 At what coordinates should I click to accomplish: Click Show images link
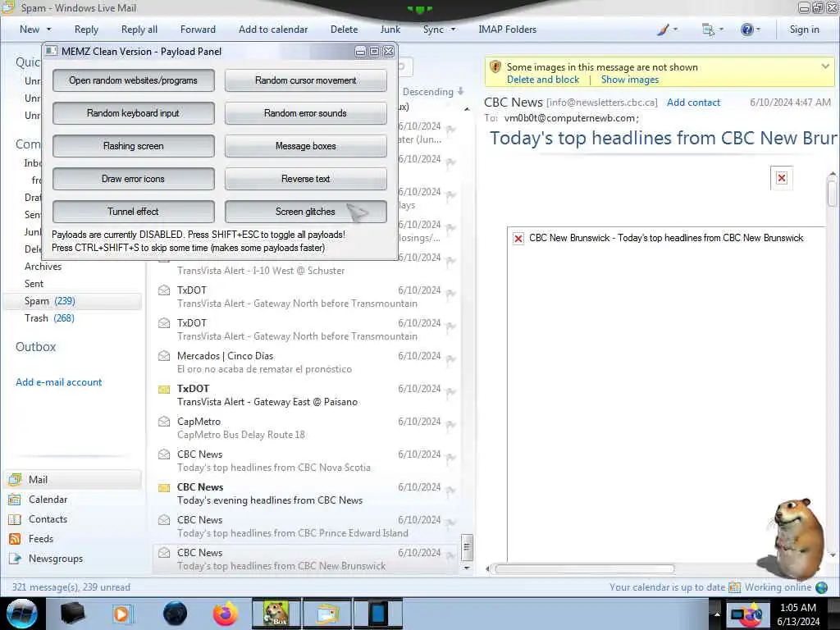tap(630, 80)
